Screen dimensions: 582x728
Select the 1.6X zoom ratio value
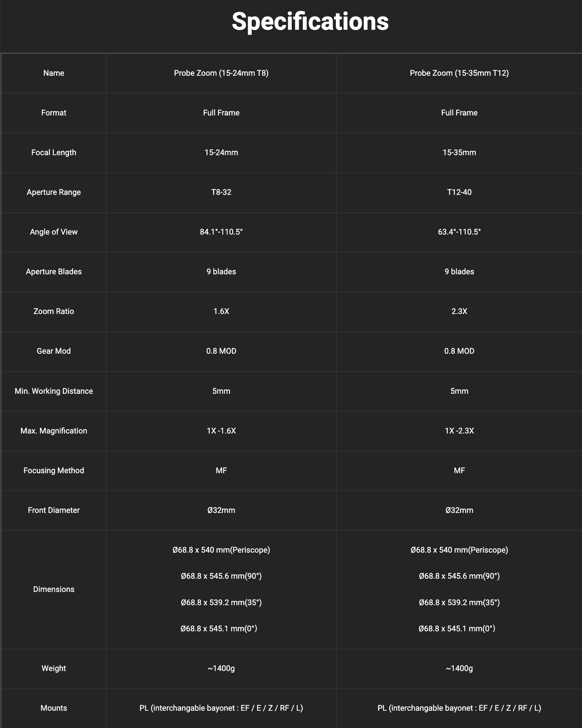pyautogui.click(x=221, y=311)
